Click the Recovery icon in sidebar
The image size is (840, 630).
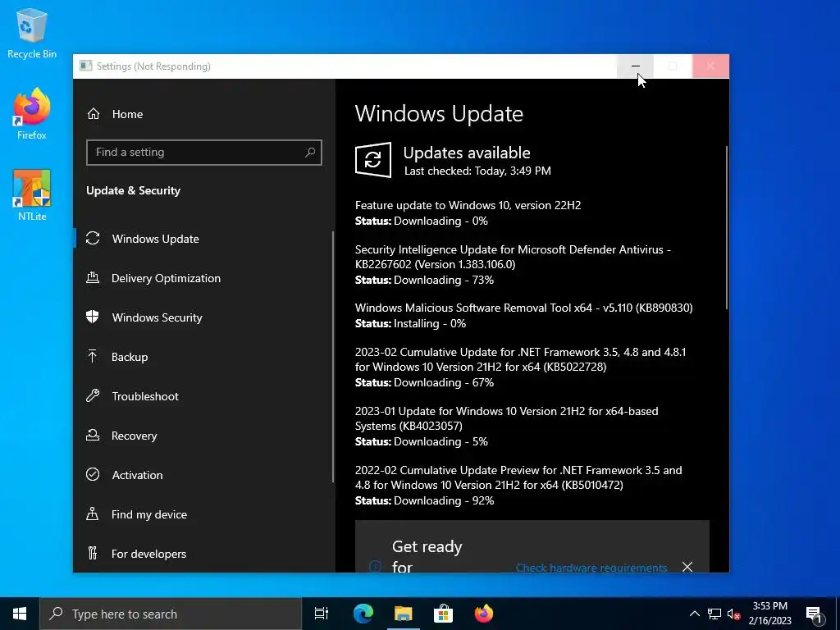(x=93, y=435)
